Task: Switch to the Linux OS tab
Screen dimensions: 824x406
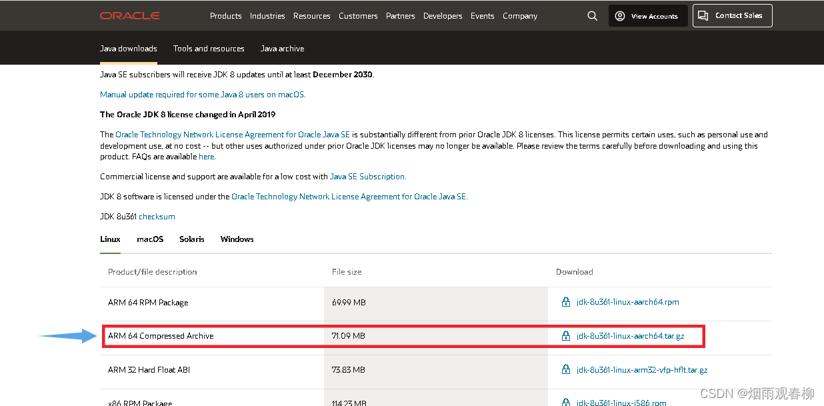Action: pyautogui.click(x=110, y=239)
